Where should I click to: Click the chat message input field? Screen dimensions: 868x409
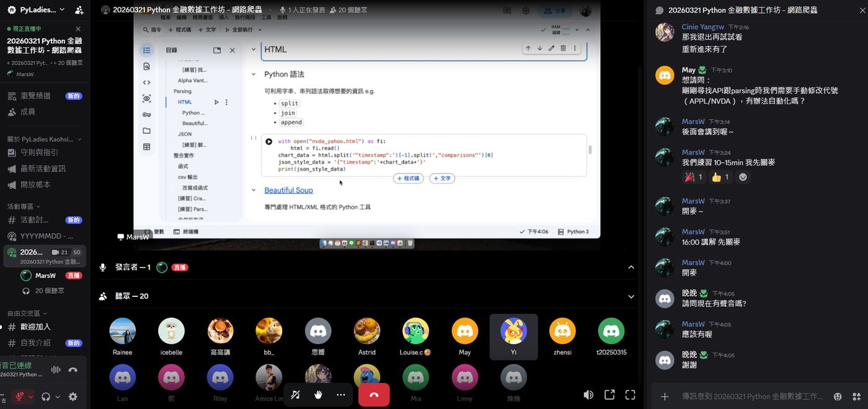coord(753,396)
